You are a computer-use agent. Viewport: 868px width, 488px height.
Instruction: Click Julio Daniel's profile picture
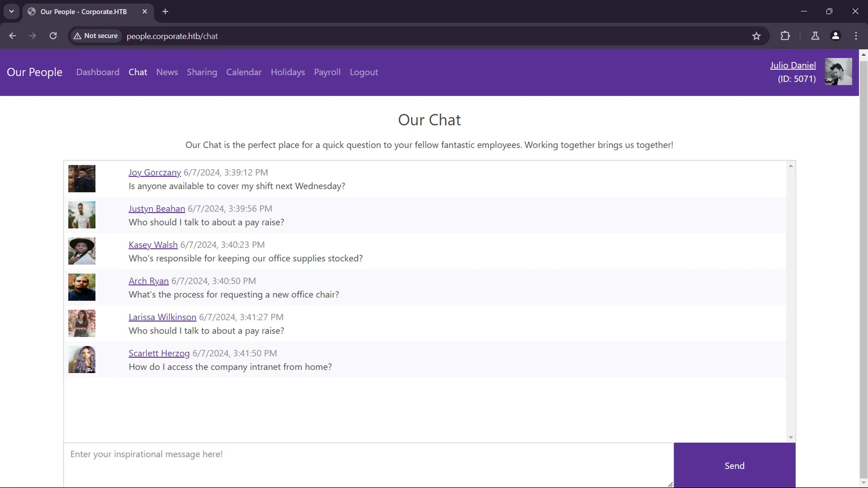(x=838, y=72)
